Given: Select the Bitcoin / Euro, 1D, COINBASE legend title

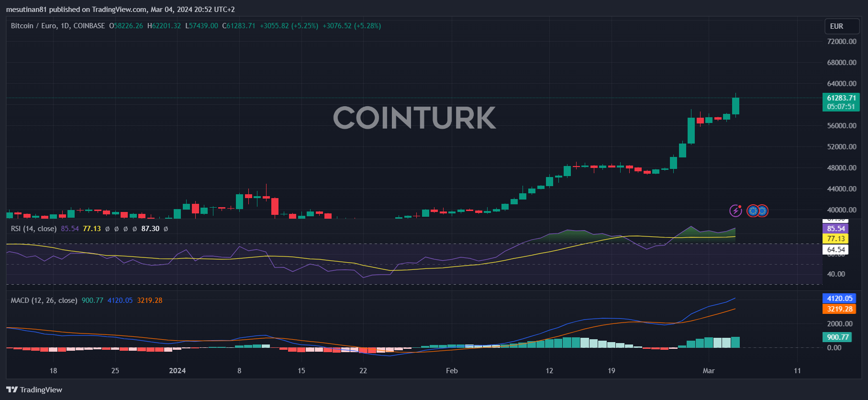Looking at the screenshot, I should coord(58,26).
